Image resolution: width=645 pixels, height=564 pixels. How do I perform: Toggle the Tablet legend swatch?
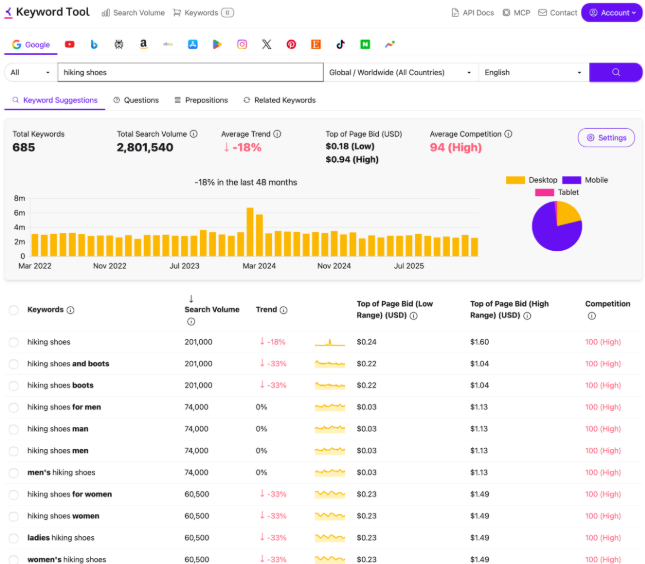[545, 193]
